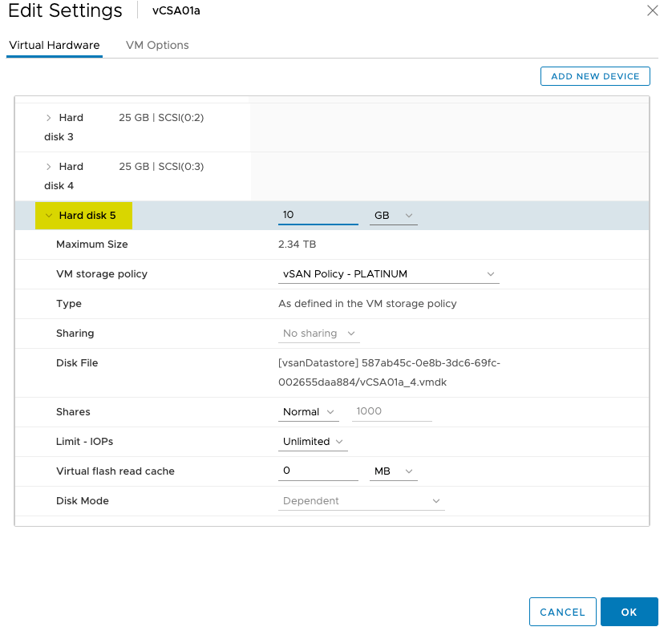Click the Sharing label

tap(75, 334)
